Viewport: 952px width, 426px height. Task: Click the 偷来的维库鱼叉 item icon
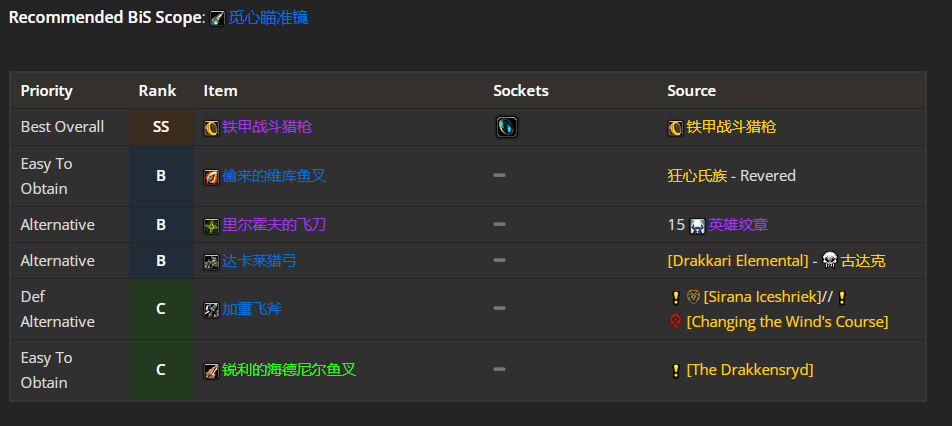coord(211,177)
